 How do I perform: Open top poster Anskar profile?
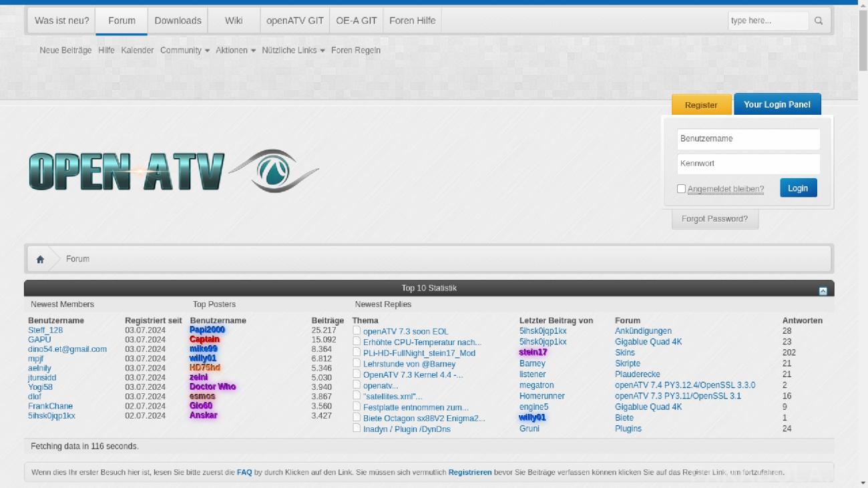(203, 415)
